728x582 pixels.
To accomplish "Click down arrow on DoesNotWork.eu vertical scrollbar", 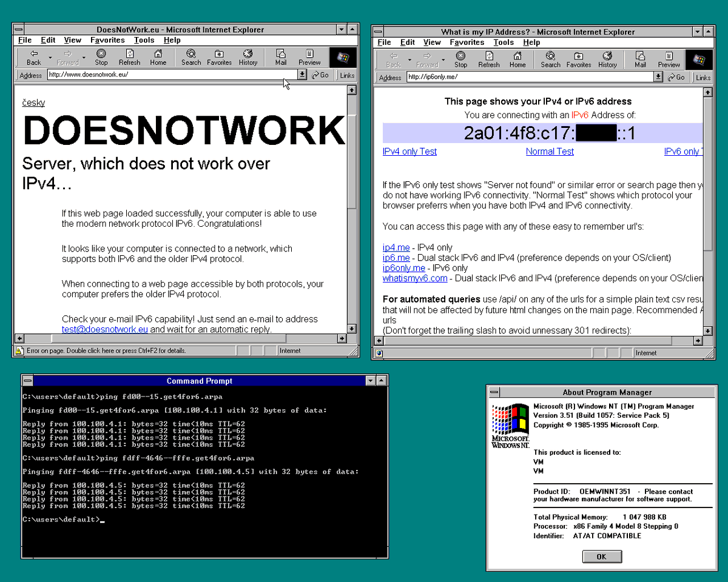I will click(351, 328).
